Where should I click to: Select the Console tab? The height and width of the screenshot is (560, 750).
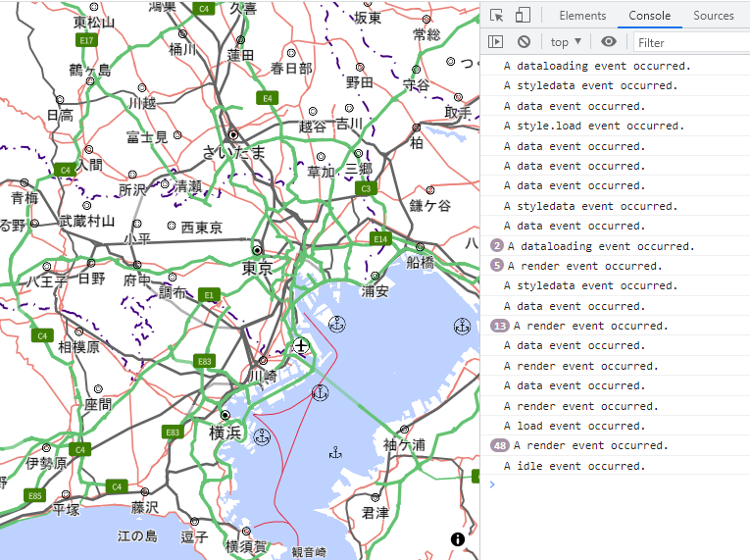649,16
